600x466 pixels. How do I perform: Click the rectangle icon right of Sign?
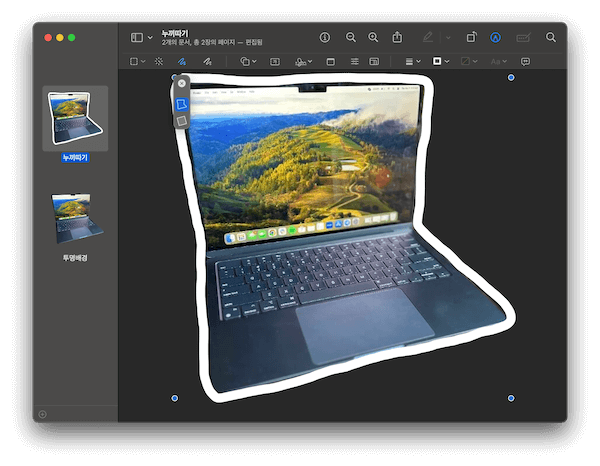point(331,62)
